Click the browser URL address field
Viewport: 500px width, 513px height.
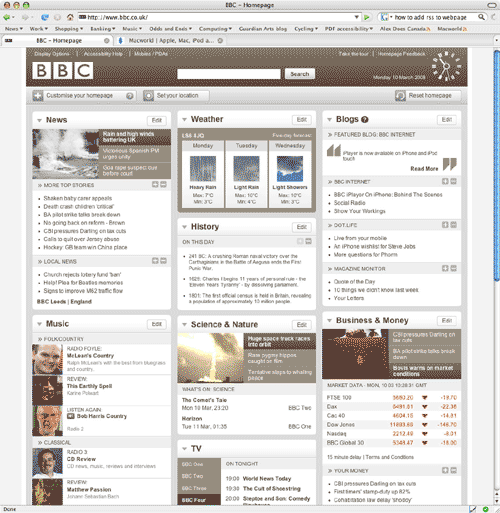pos(216,17)
